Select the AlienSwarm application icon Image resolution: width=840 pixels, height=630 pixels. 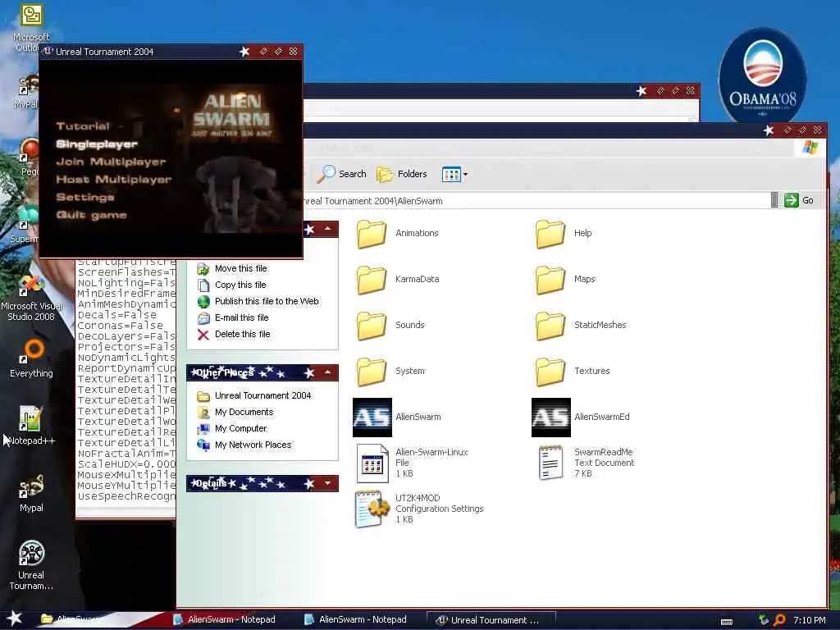[372, 418]
